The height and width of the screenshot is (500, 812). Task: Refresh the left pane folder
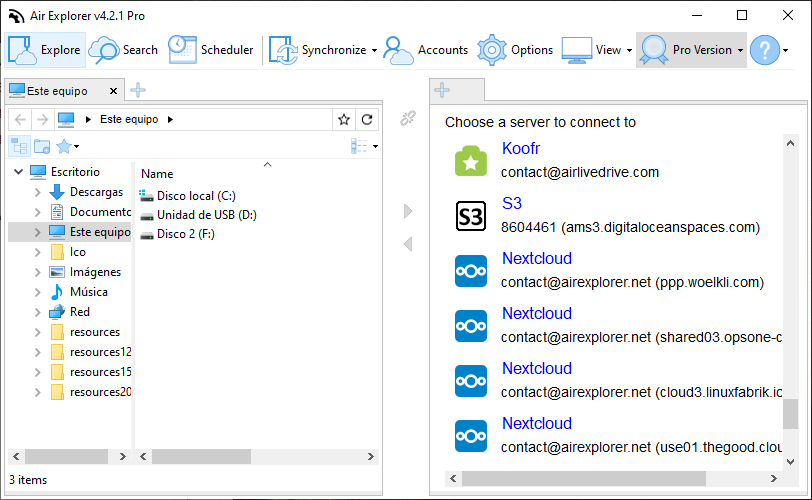[x=367, y=120]
